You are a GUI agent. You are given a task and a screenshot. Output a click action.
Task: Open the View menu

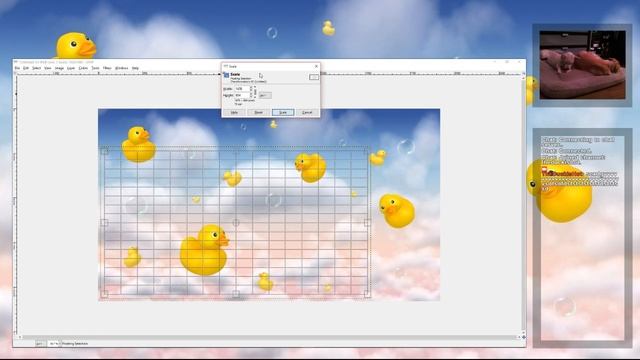[48, 68]
